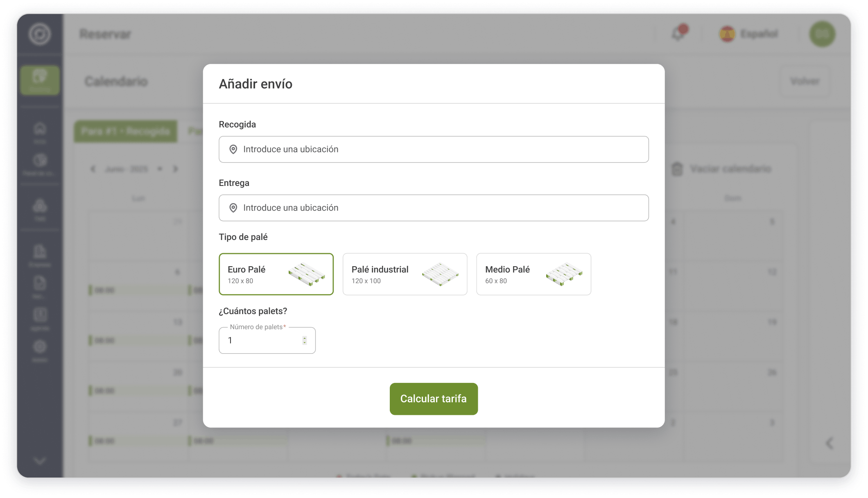Screen dimensions: 868x498
Task: Click the pin icon in Entrega field
Action: (233, 208)
